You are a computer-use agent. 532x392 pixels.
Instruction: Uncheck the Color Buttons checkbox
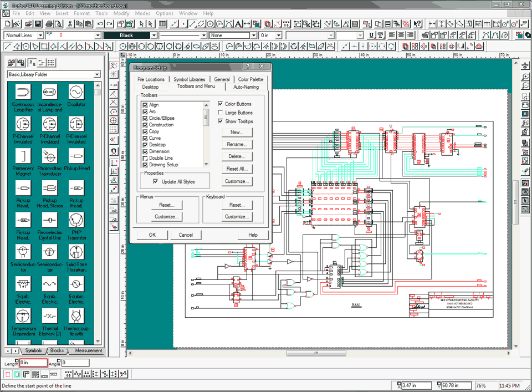click(x=220, y=104)
